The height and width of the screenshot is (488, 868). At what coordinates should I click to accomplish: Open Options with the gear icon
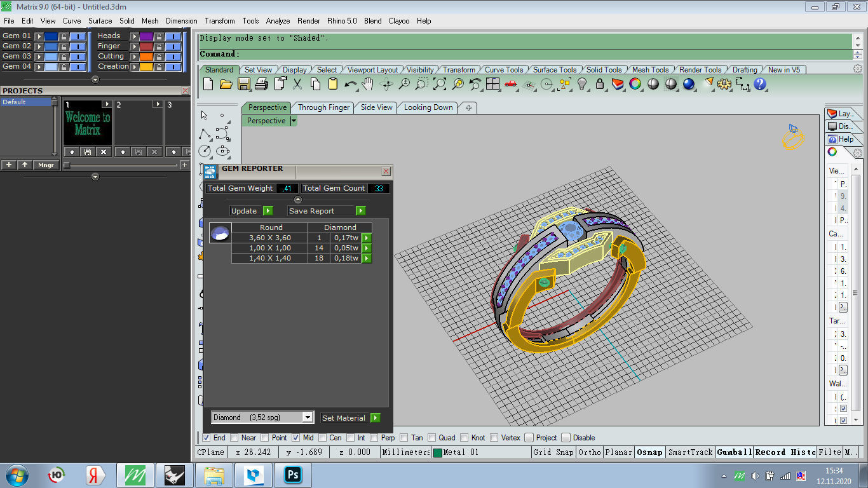pos(724,84)
